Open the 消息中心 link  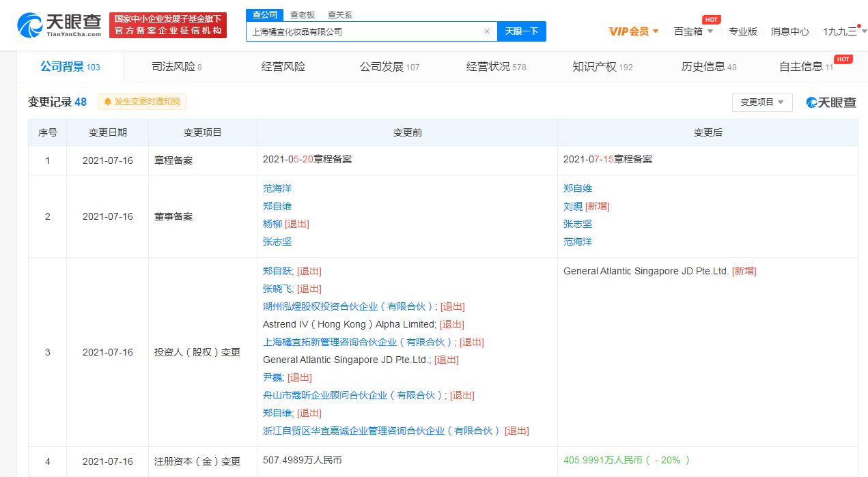[790, 31]
